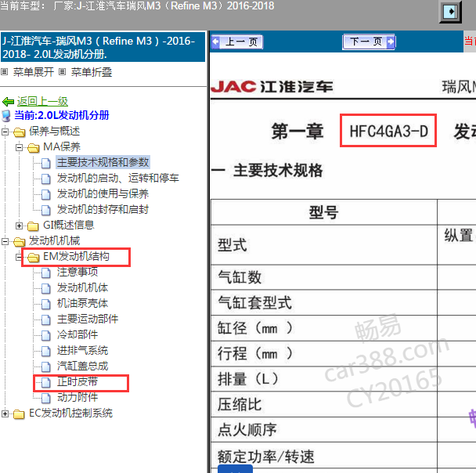The image size is (476, 473).
Task: Open the 发动机机体 page
Action: [x=82, y=288]
